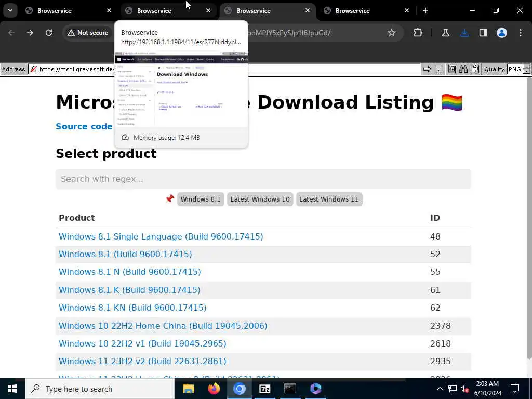Open Windows 11 23H2 v2 (Build 22631.2861)

(142, 362)
